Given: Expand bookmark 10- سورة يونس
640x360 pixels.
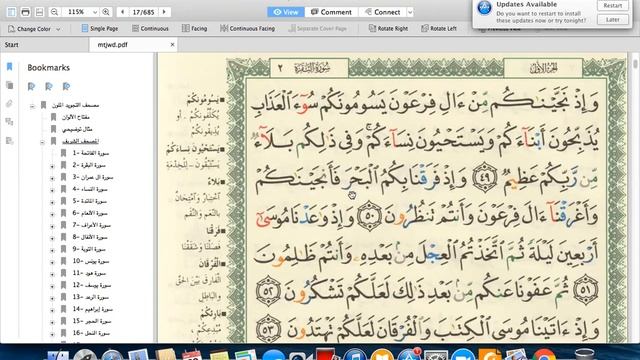Looking at the screenshot, I should coord(52,262).
